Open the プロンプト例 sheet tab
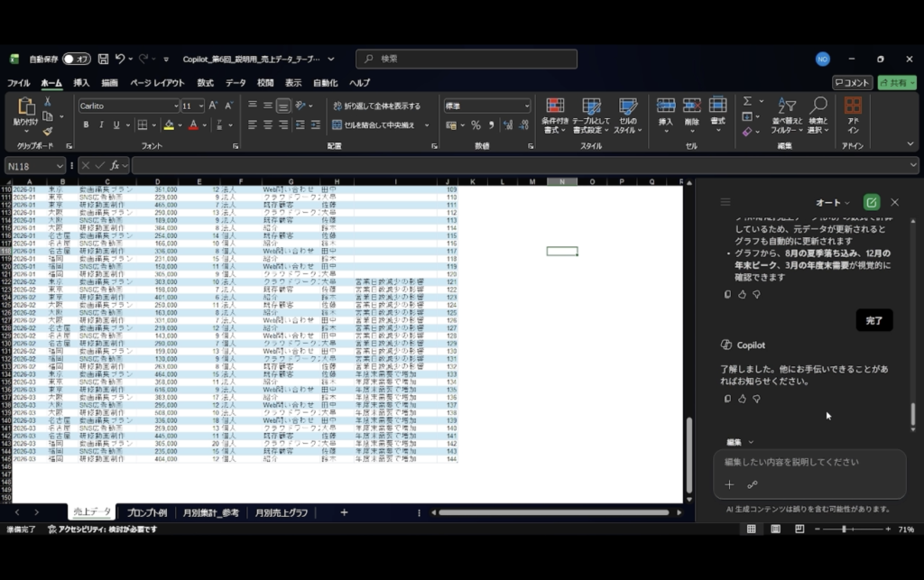Image resolution: width=924 pixels, height=580 pixels. click(x=147, y=513)
